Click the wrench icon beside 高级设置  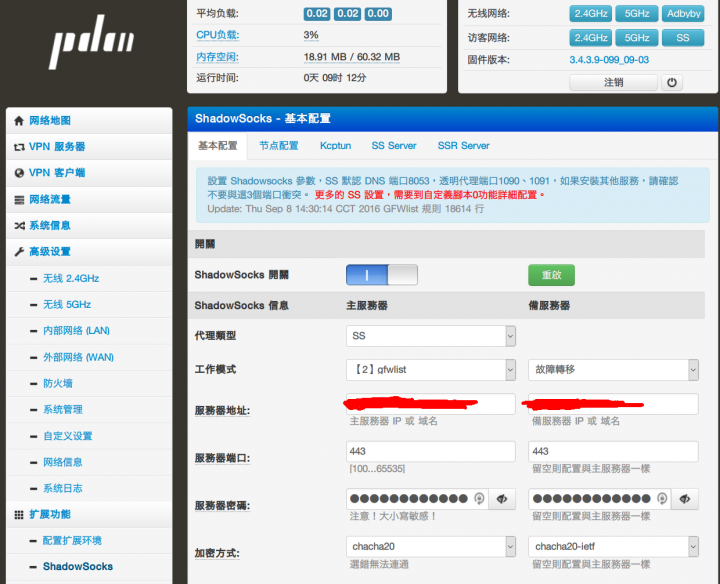(19, 252)
